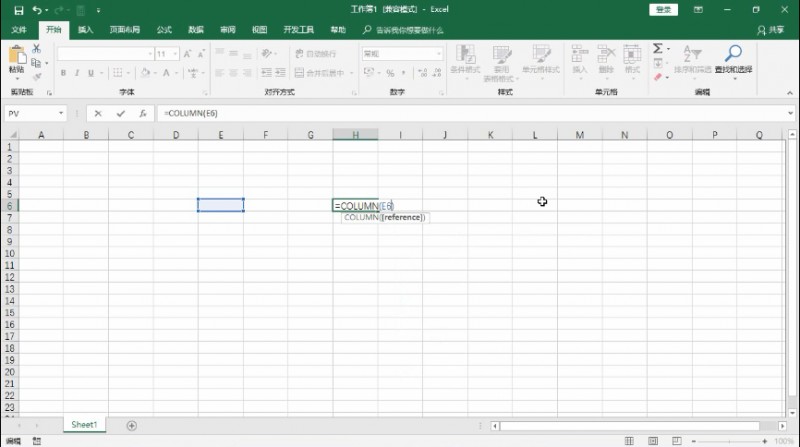Open the font name dropdown

(150, 54)
